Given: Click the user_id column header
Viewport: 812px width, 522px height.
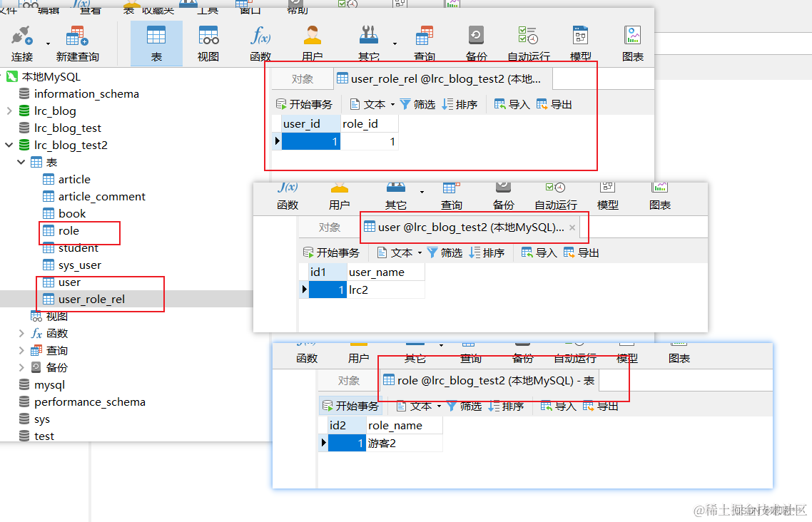Looking at the screenshot, I should 310,123.
